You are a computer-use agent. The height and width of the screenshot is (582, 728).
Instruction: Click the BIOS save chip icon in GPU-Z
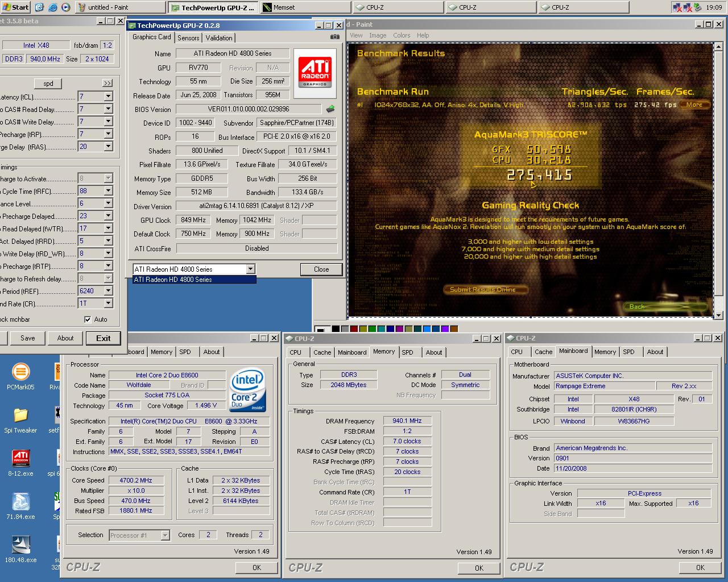pos(330,109)
